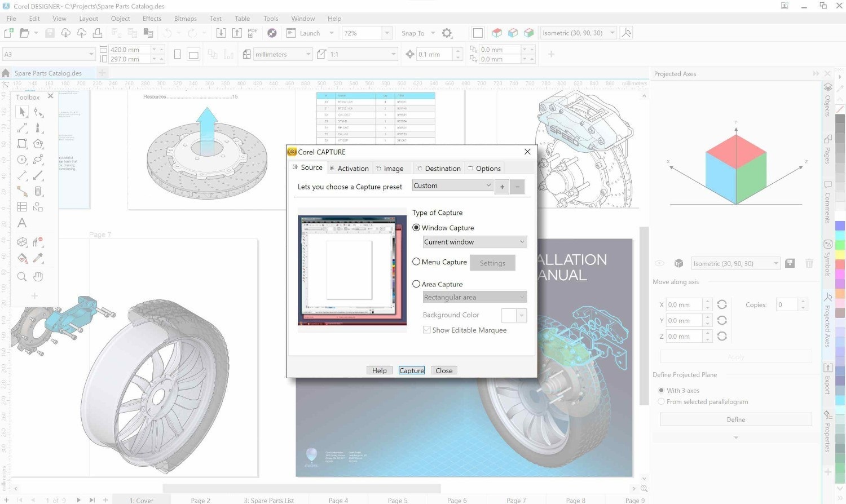This screenshot has height=504, width=846.
Task: Select Window Capture radio button
Action: coord(416,228)
